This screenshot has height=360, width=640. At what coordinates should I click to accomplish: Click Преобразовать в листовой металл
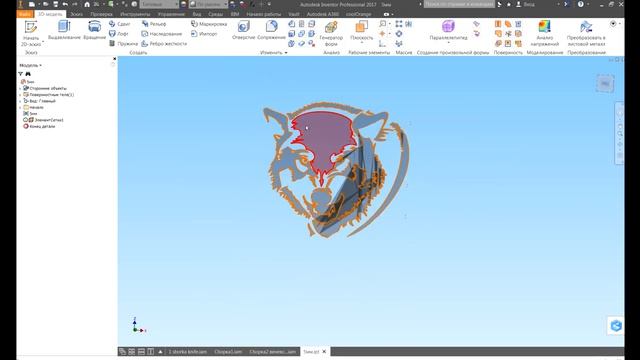pos(586,33)
